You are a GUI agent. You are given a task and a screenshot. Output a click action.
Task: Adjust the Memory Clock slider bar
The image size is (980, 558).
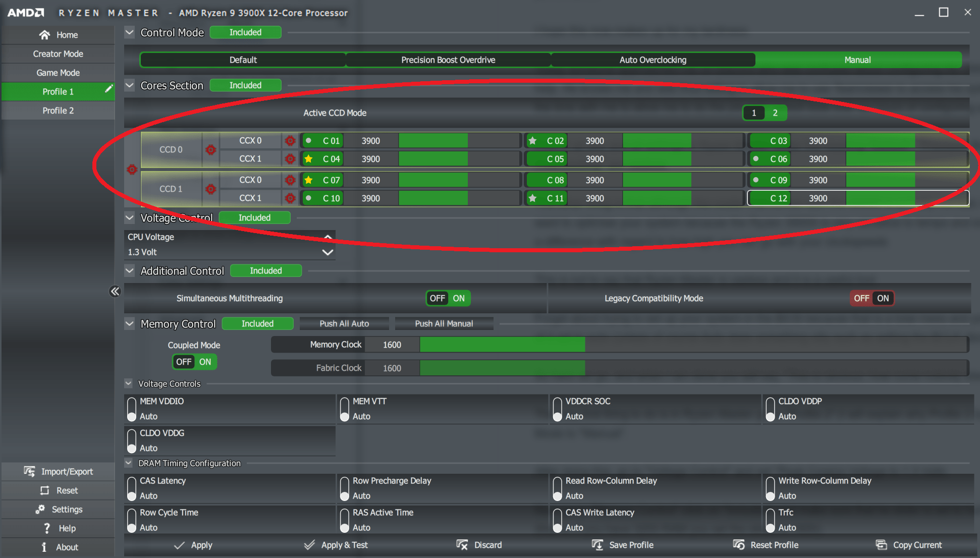[x=693, y=345]
